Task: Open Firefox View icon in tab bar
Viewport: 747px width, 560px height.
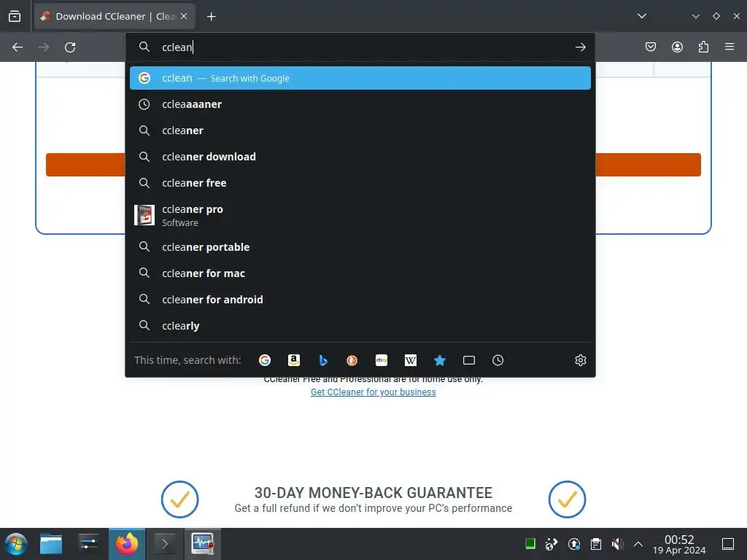Action: (15, 16)
